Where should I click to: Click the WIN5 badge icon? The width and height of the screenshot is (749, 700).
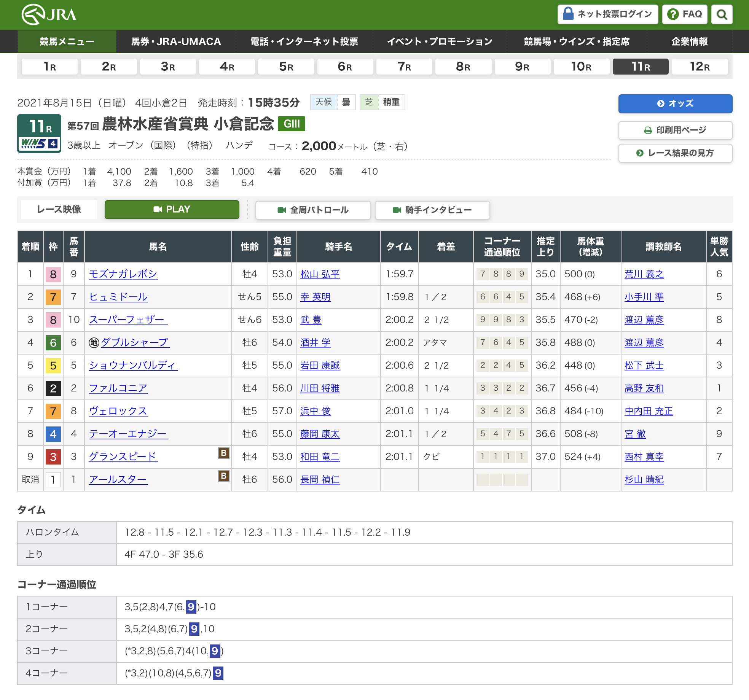click(39, 143)
